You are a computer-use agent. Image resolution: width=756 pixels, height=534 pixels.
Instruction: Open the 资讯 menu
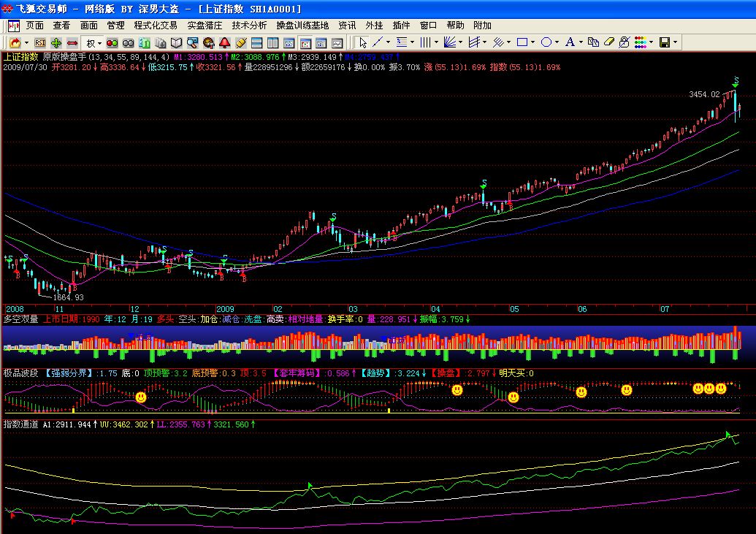tap(347, 26)
